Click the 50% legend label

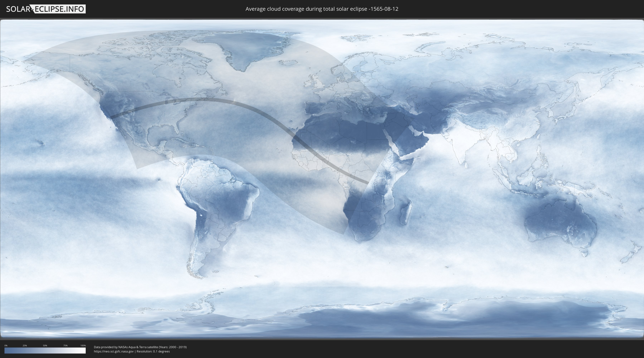pyautogui.click(x=45, y=345)
